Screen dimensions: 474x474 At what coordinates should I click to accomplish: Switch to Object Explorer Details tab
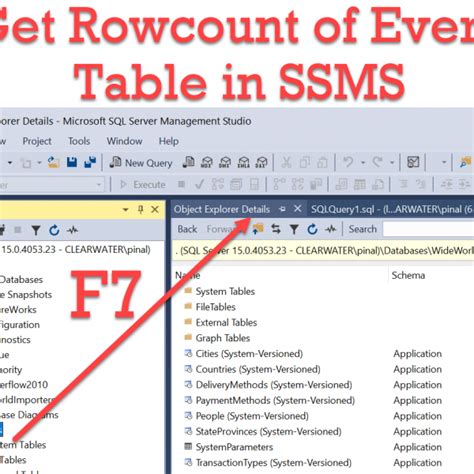[x=221, y=209]
